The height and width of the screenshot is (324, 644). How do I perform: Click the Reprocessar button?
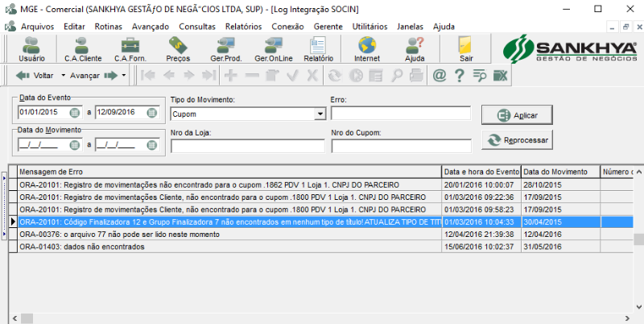(x=517, y=139)
